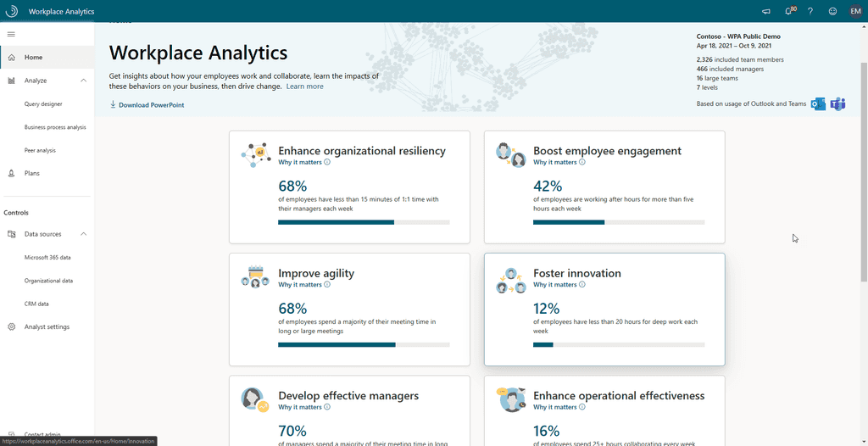Click the megaphone announcements icon
Screen dimensions: 868x446
766,12
